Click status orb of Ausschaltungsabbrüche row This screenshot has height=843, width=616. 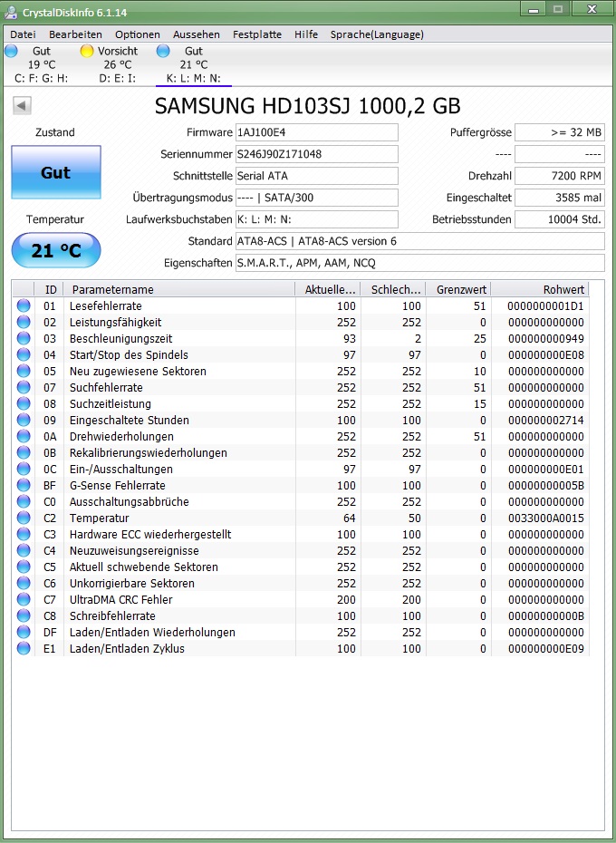click(x=24, y=501)
